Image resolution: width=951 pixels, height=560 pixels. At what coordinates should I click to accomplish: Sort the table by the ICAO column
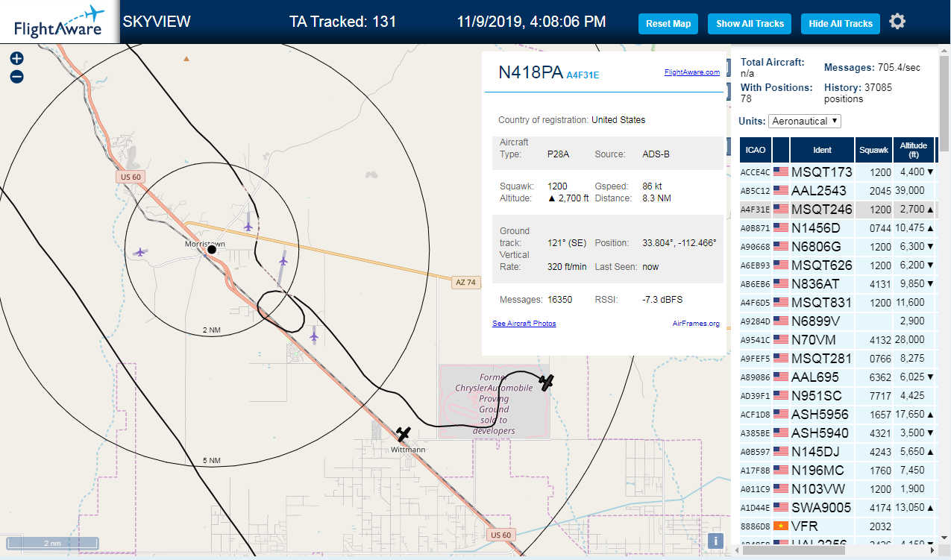pos(755,150)
